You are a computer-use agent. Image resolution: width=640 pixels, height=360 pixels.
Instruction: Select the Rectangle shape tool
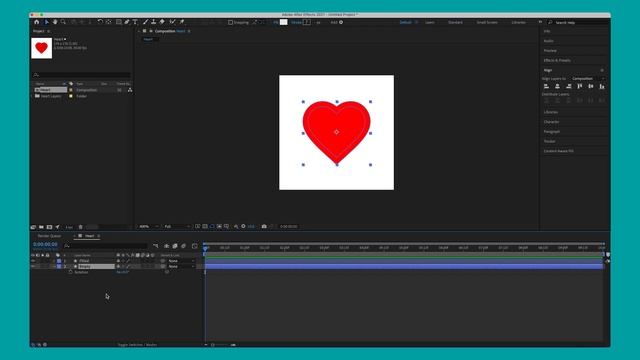coord(118,22)
